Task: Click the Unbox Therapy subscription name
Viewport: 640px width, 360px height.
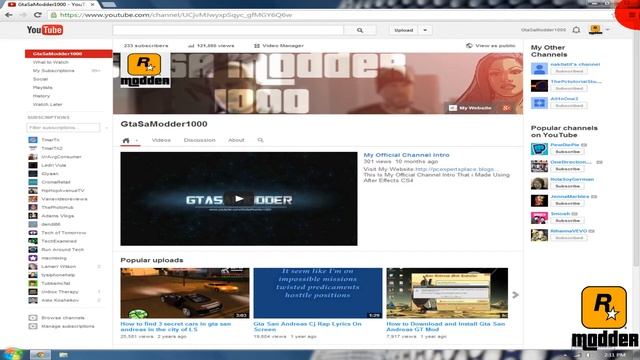Action: pyautogui.click(x=60, y=292)
